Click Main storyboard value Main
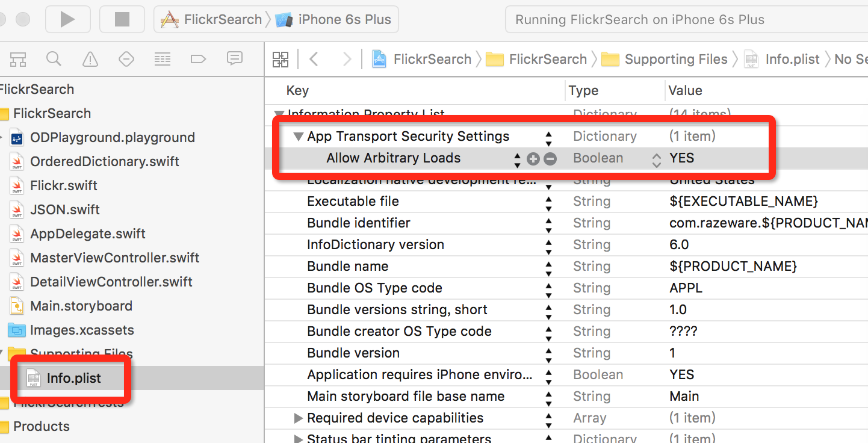868x443 pixels. tap(684, 396)
